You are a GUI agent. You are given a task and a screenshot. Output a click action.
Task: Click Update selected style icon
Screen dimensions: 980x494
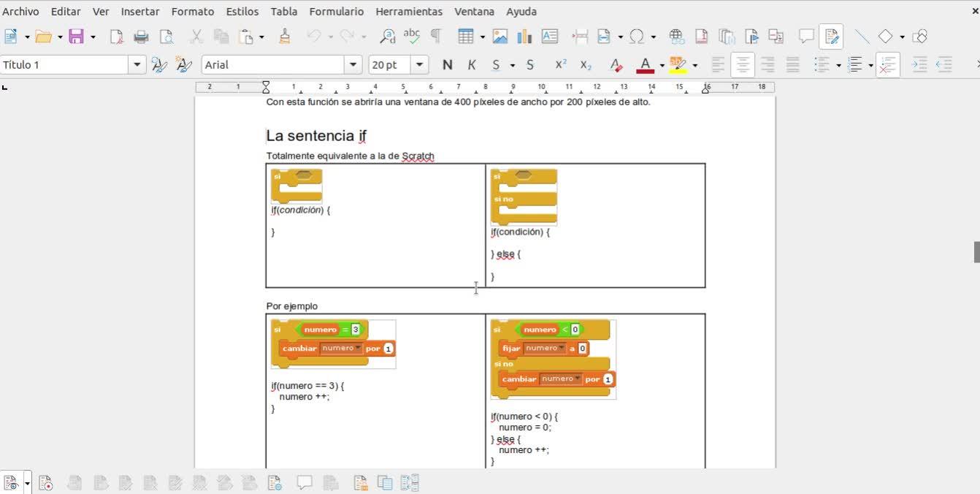[x=159, y=65]
